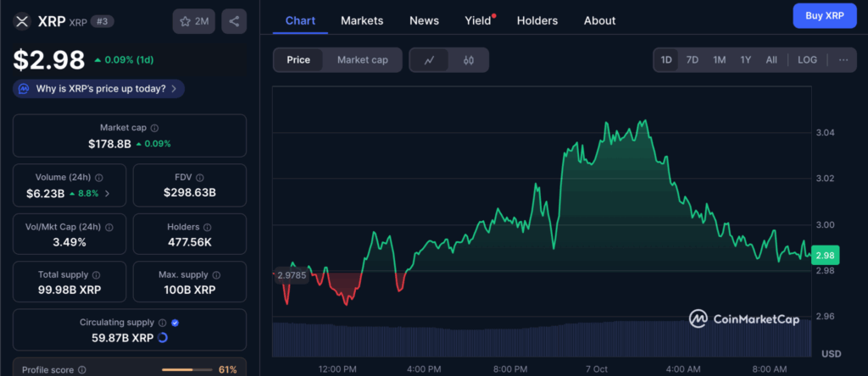Expand 'Why is XRP's price up today?'
868x376 pixels.
point(98,88)
